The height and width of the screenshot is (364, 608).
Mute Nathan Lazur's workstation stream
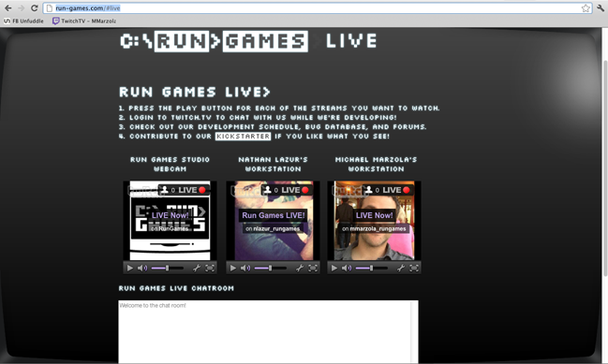[x=245, y=268]
